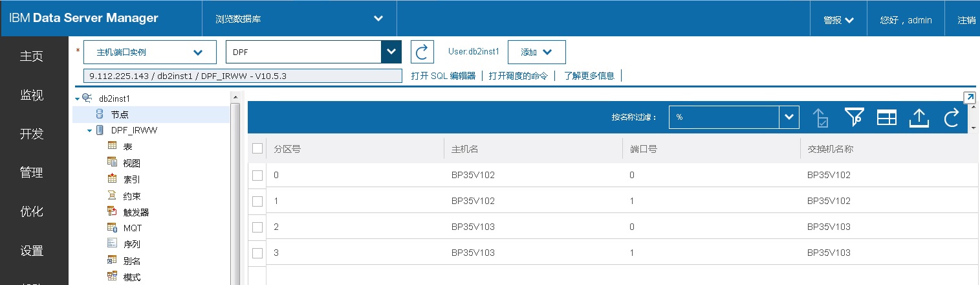Image resolution: width=980 pixels, height=285 pixels.
Task: Click 注销 to log out
Action: tap(966, 20)
